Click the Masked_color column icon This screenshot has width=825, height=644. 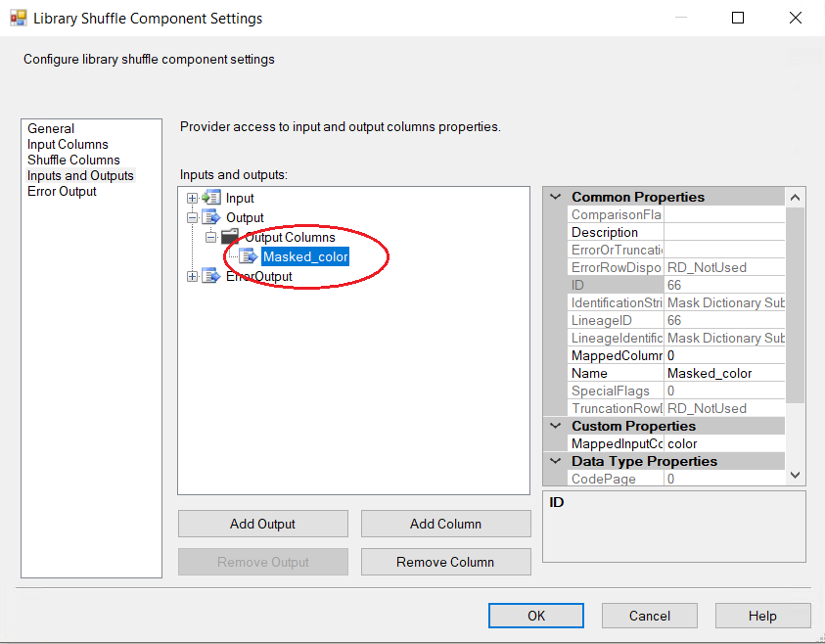249,256
